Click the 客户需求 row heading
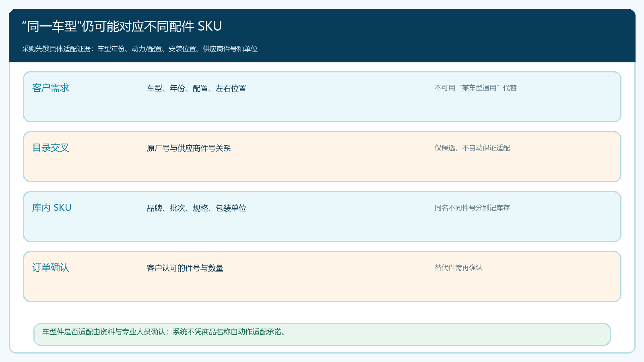The width and height of the screenshot is (644, 362). pos(51,88)
